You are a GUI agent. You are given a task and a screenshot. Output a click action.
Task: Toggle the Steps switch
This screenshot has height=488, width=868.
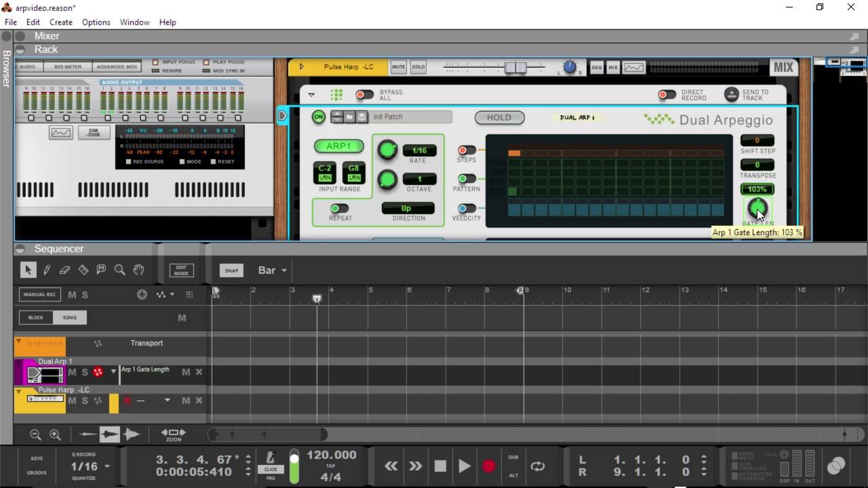click(x=467, y=150)
